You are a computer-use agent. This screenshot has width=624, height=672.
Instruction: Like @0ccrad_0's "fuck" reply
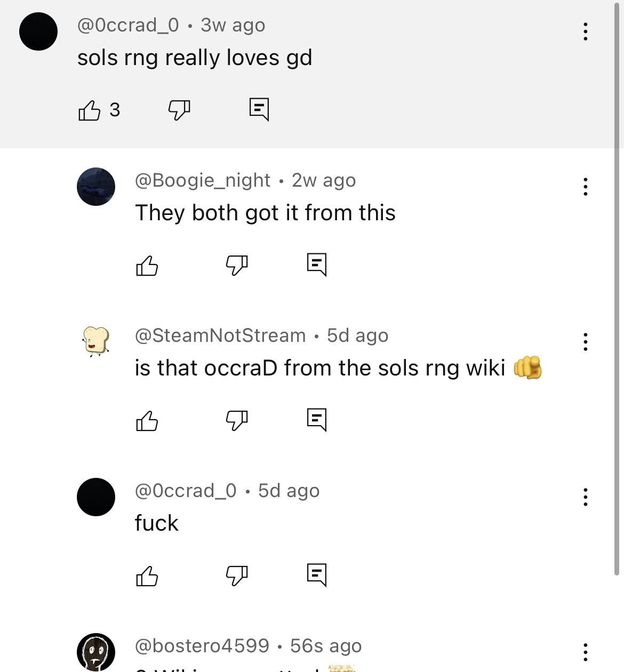pyautogui.click(x=147, y=576)
